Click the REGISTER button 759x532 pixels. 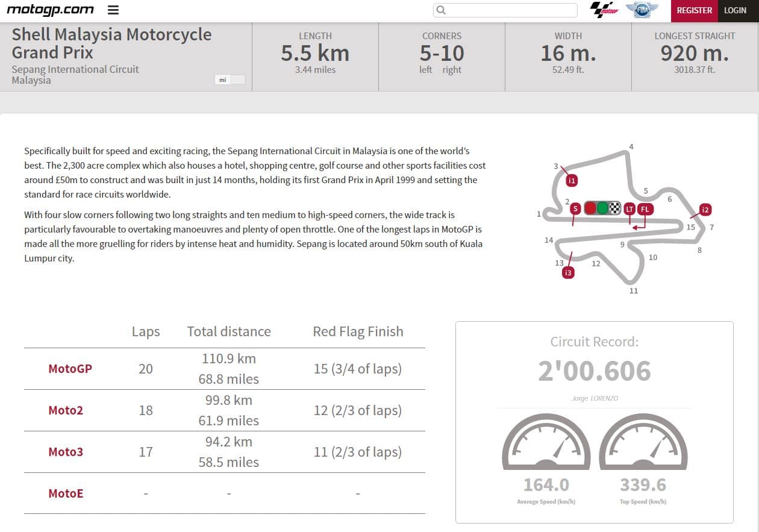pyautogui.click(x=695, y=10)
